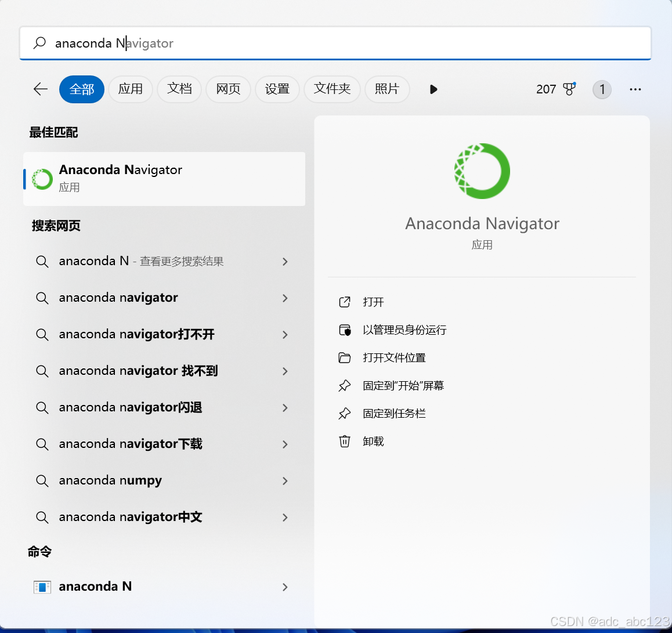The width and height of the screenshot is (672, 633).
Task: Click the Anaconda Navigator title in details pane
Action: click(x=482, y=224)
